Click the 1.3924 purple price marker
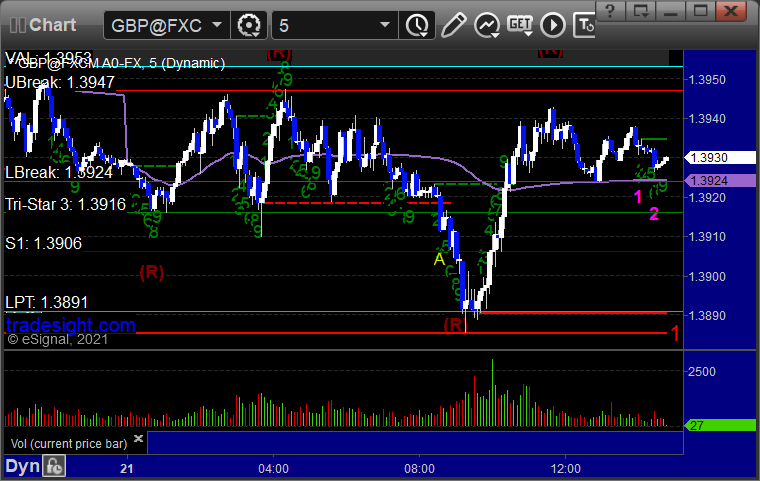The width and height of the screenshot is (760, 481). [x=720, y=181]
